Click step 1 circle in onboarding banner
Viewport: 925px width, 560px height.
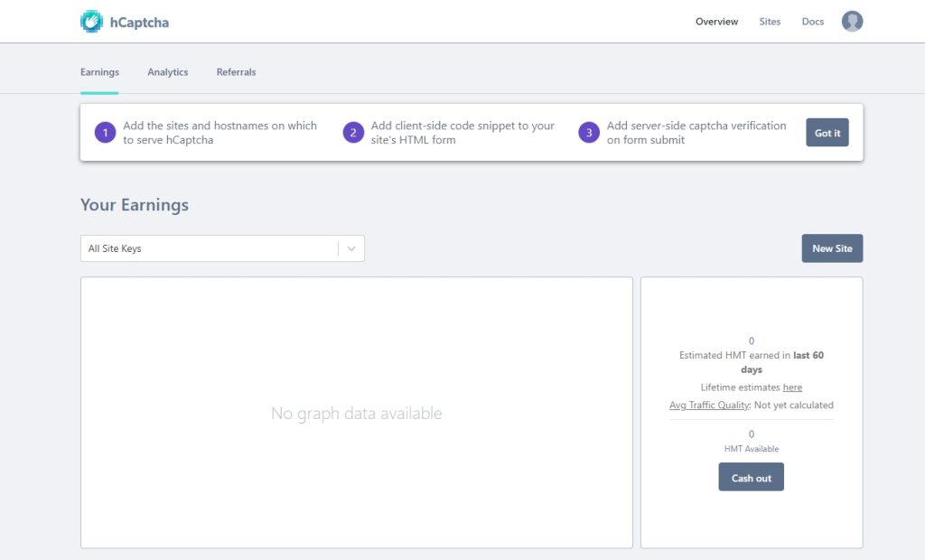(104, 132)
